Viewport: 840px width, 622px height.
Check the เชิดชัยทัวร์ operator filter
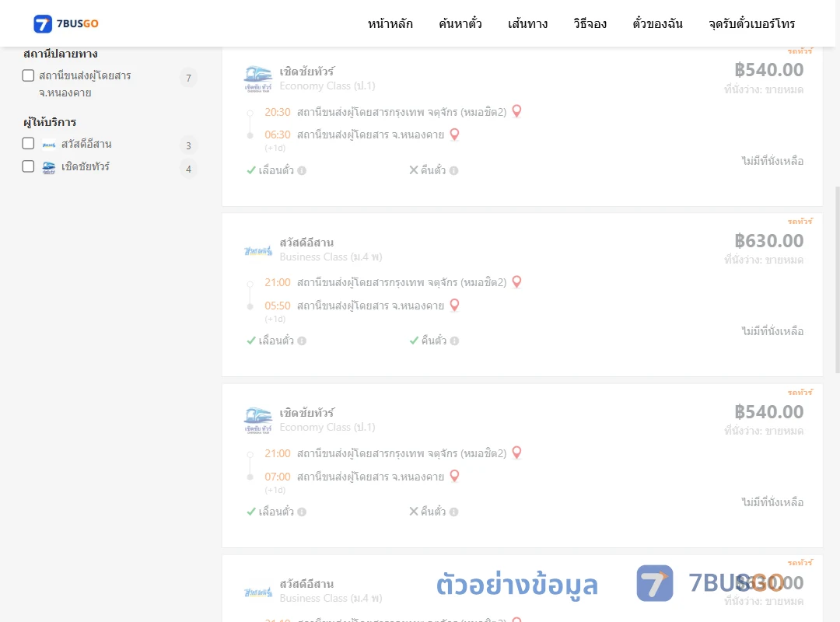point(29,166)
